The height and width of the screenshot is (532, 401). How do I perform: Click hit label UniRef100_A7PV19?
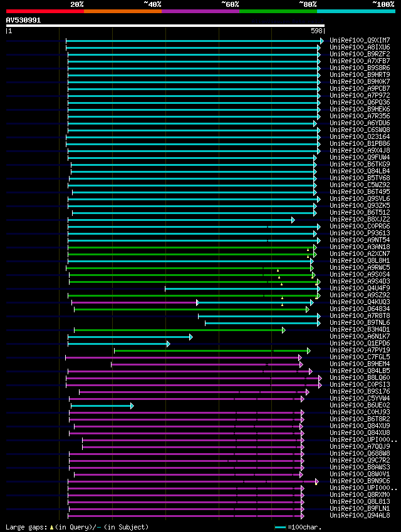[x=360, y=350]
